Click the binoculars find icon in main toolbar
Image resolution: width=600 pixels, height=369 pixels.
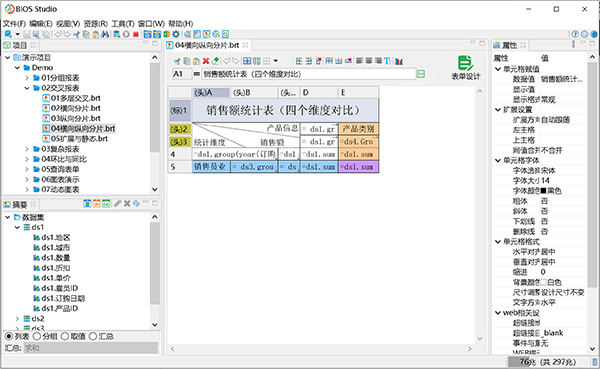(x=105, y=34)
